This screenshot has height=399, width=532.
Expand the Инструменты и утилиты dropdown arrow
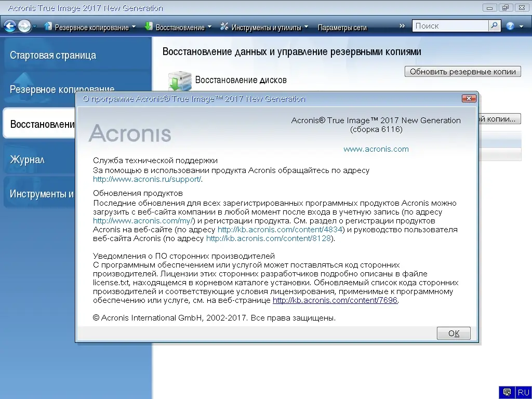tap(306, 26)
